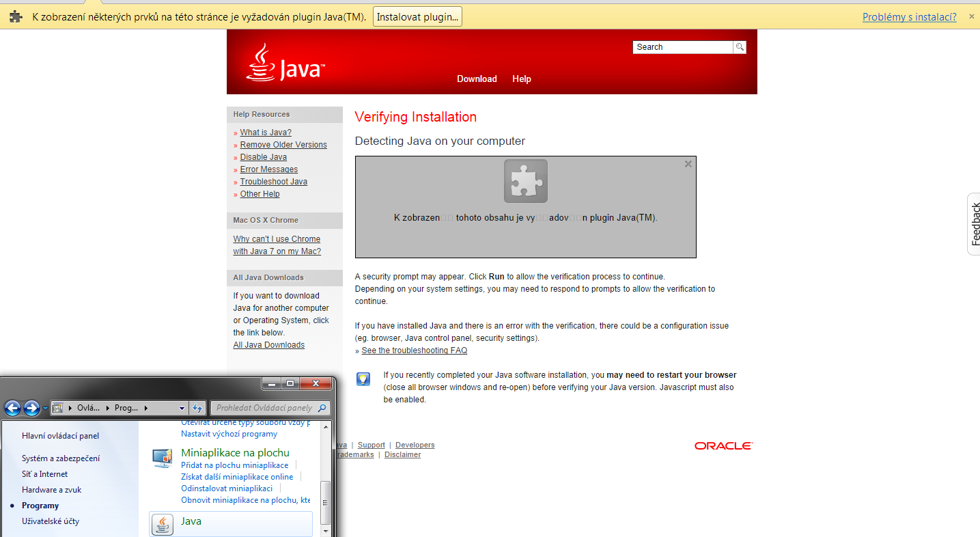Image resolution: width=980 pixels, height=537 pixels.
Task: Open the Problémy s instalací link
Action: coord(909,17)
